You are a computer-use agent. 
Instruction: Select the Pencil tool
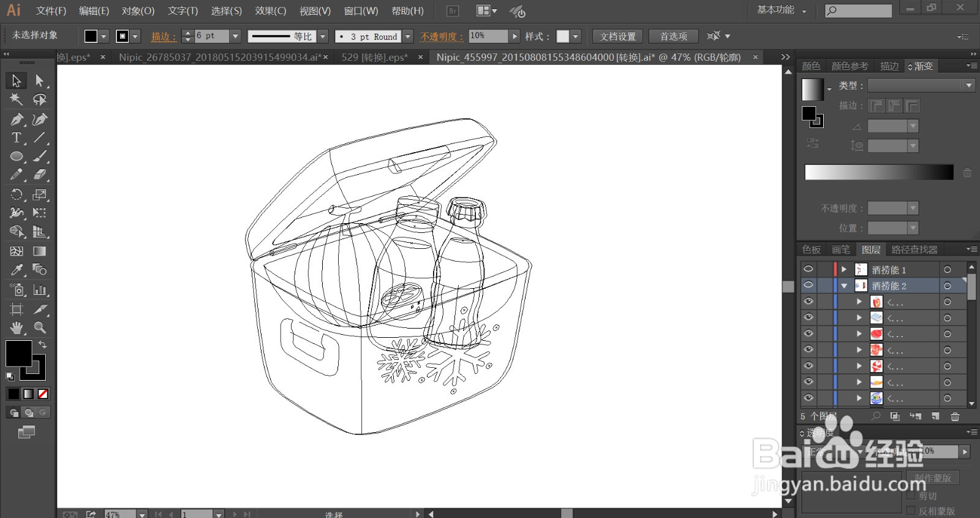click(x=17, y=175)
